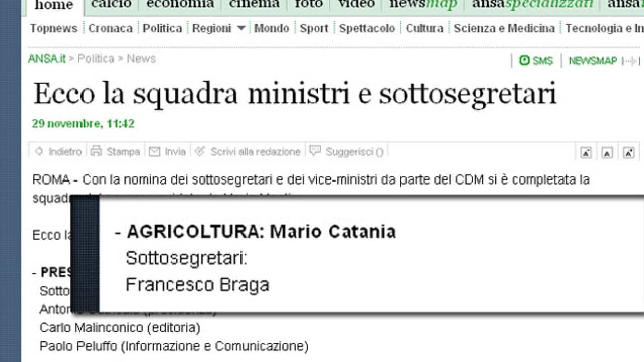Open the home tab
The height and width of the screenshot is (362, 644).
pos(53,5)
